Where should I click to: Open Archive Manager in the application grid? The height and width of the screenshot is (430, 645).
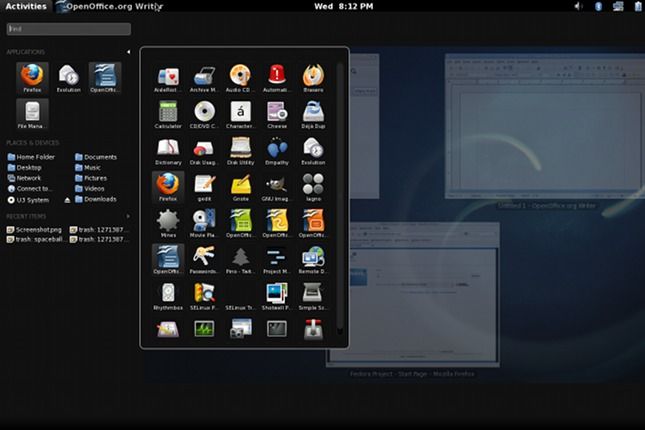[204, 79]
